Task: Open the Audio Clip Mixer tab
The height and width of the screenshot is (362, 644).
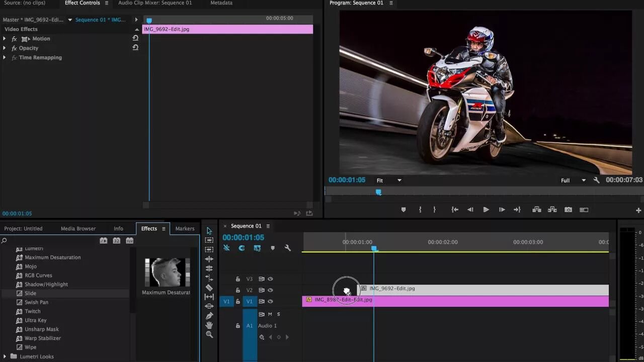Action: click(x=155, y=3)
